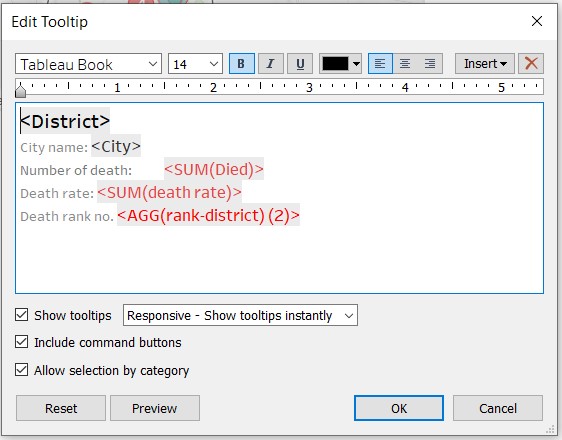The image size is (562, 440).
Task: Align tooltip text right
Action: coord(430,64)
